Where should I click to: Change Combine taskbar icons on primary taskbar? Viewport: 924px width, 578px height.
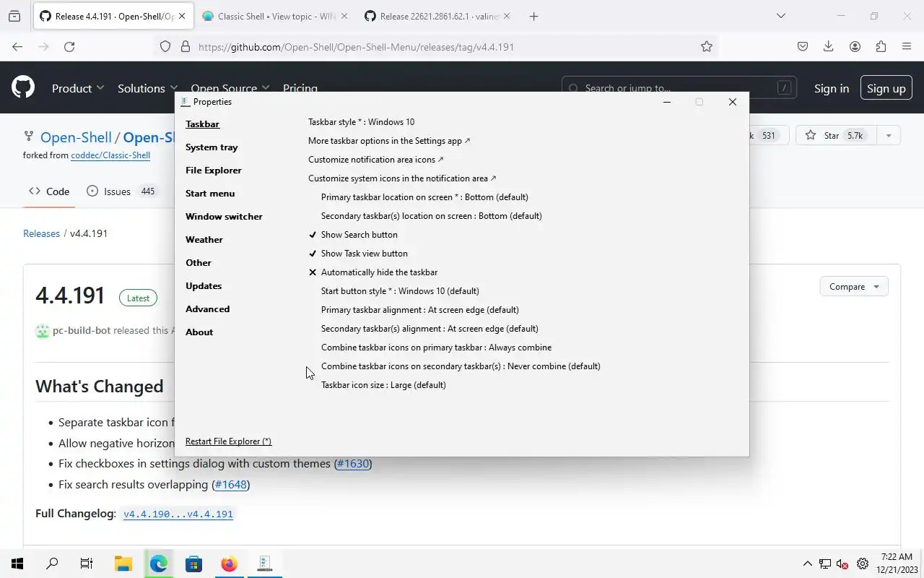coord(436,348)
